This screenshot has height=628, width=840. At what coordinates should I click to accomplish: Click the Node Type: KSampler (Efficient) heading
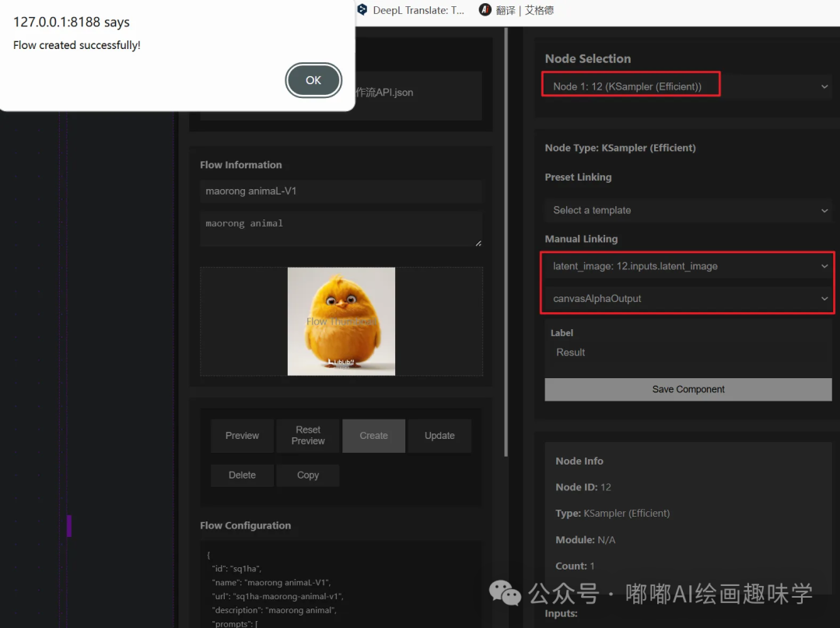pyautogui.click(x=620, y=148)
